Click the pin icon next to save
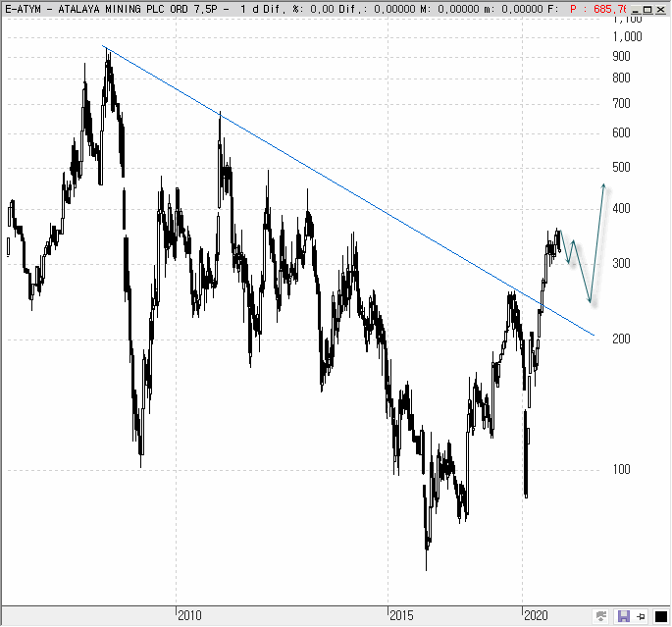Image resolution: width=672 pixels, height=627 pixels. point(642,616)
